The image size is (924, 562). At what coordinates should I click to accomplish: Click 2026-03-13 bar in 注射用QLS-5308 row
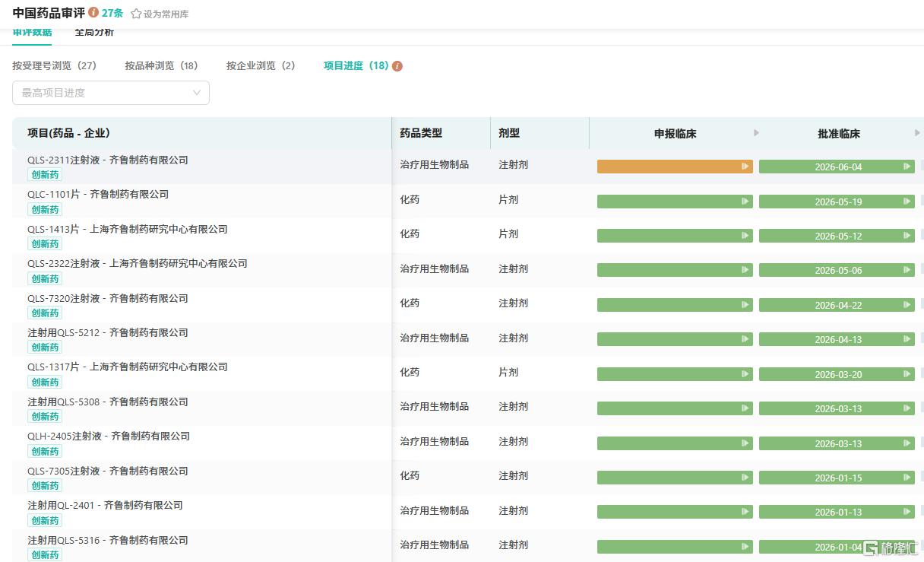(837, 408)
